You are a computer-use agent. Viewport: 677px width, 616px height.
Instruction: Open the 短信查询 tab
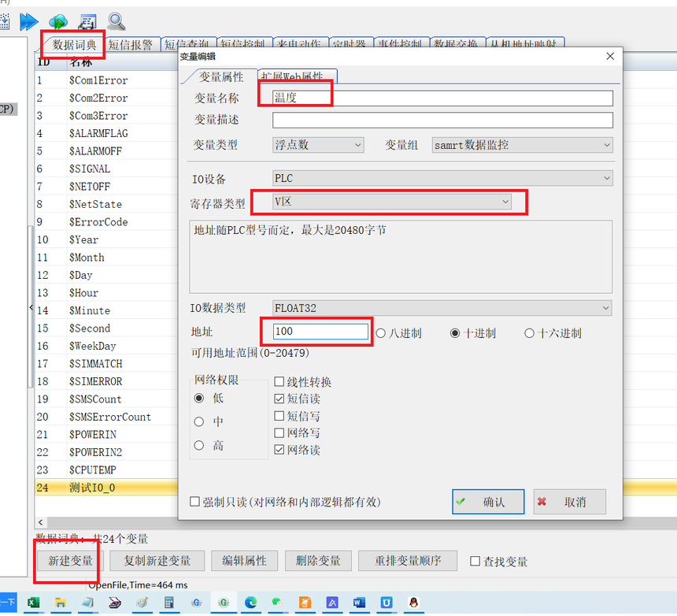tap(187, 44)
